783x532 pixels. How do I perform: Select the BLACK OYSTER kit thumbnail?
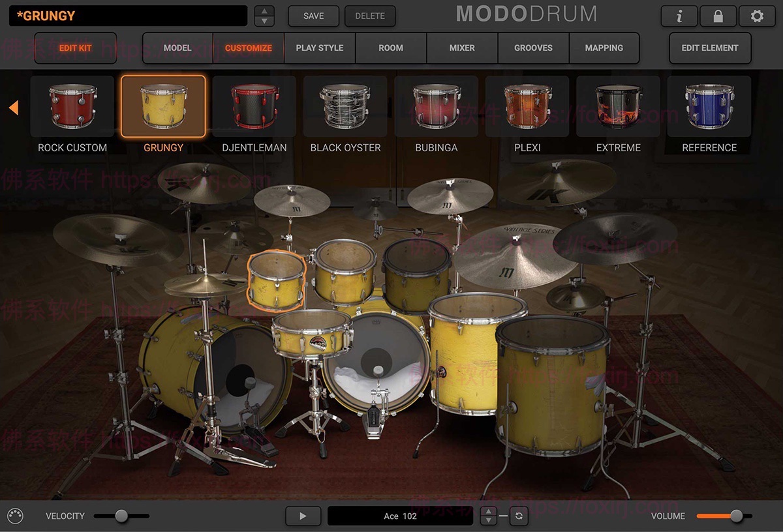(x=345, y=106)
